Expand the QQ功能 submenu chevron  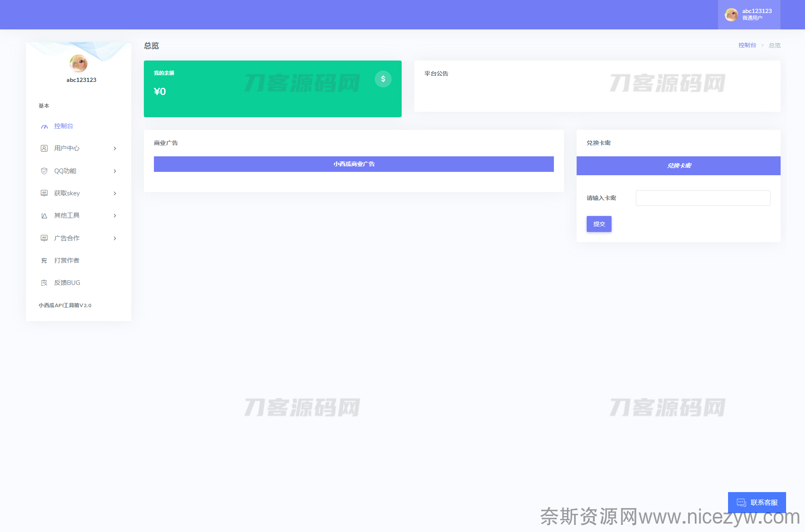[115, 171]
